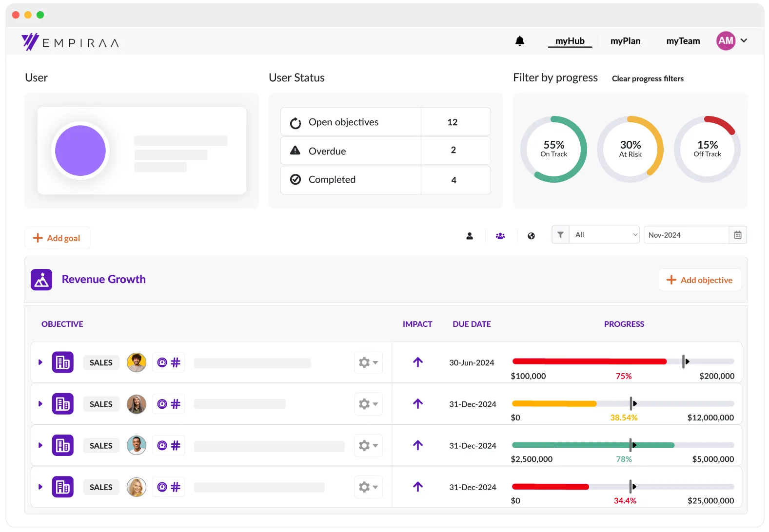Select the globe company view icon
Image resolution: width=769 pixels, height=532 pixels.
coord(531,236)
